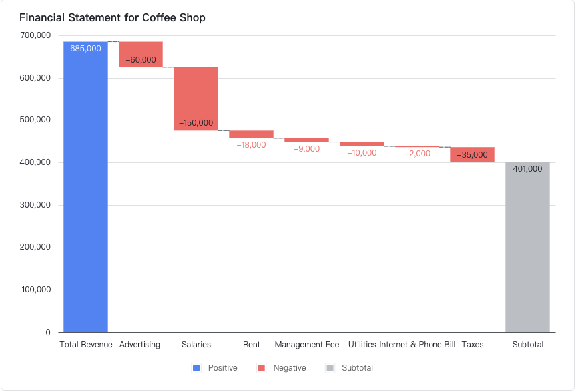Click the 700,000 y-axis label
The height and width of the screenshot is (392, 578).
35,35
